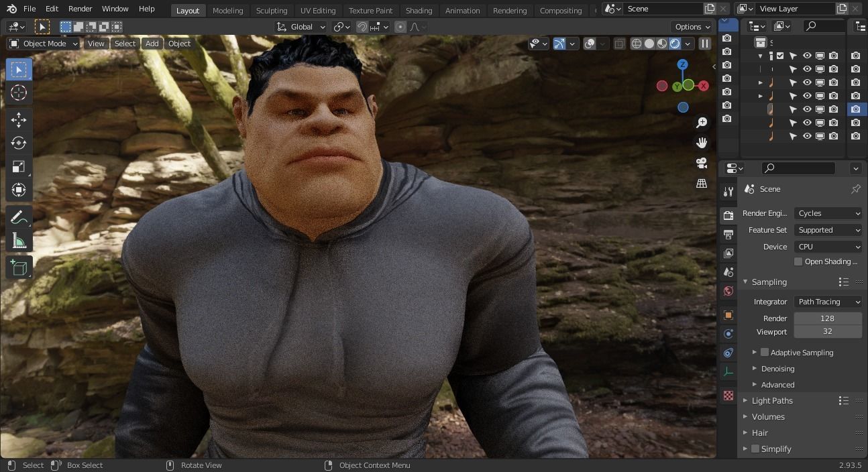Screen dimensions: 868x472
Task: Toggle the camera view icon
Action: pos(702,163)
